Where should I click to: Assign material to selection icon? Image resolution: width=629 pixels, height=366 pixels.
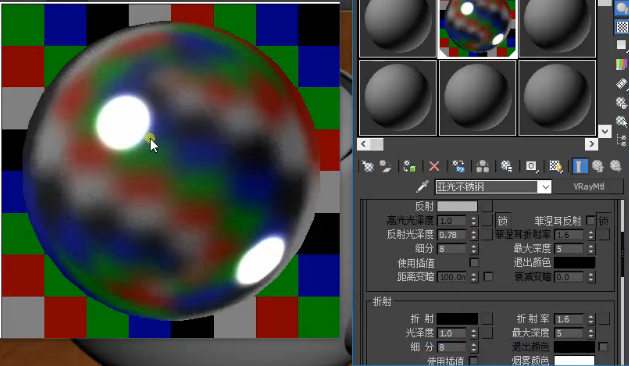coord(410,166)
